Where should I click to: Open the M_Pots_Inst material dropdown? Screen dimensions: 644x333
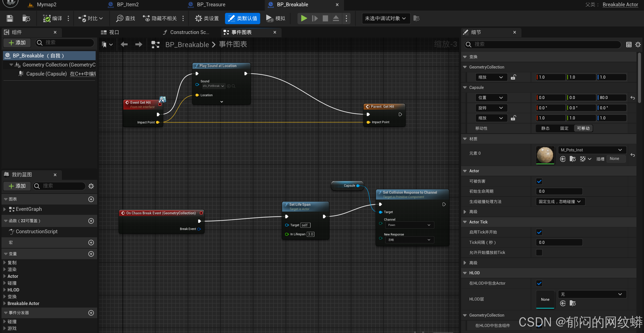(x=592, y=150)
